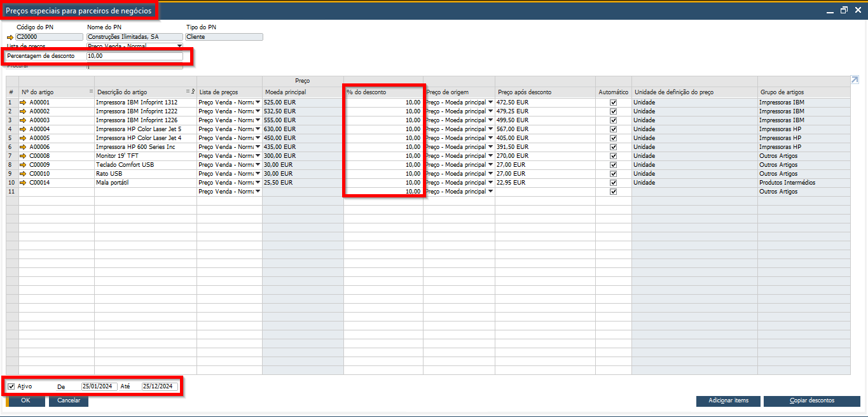The height and width of the screenshot is (417, 868).
Task: Open item A00001 via its orange link arrow
Action: (x=24, y=102)
